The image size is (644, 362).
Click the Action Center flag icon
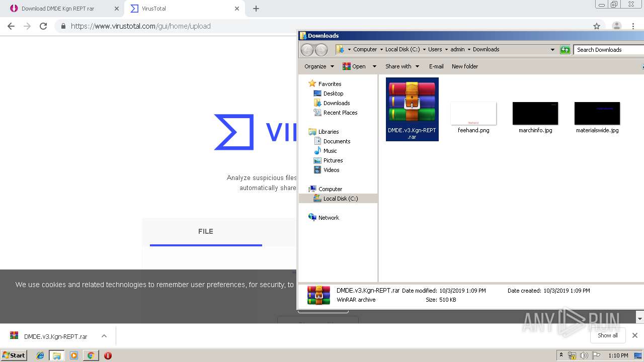(596, 355)
